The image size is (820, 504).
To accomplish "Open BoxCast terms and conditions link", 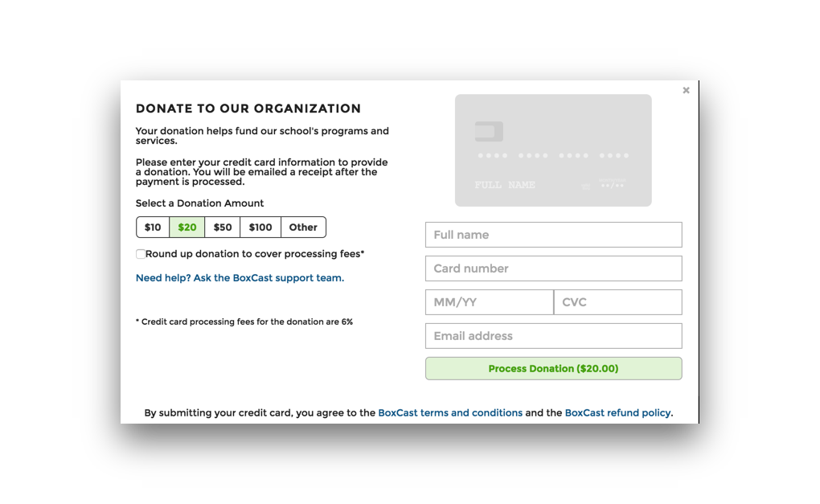I will 450,412.
